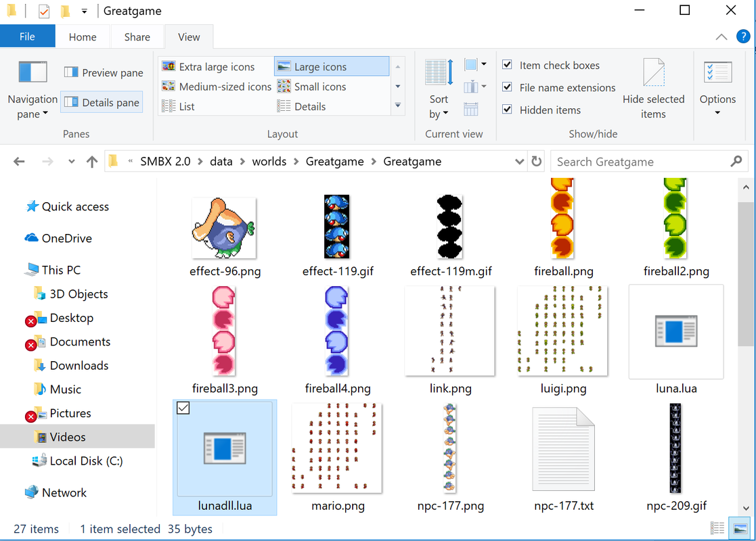Viewport: 756px width, 541px height.
Task: Expand address bar history dropdown
Action: pos(519,162)
